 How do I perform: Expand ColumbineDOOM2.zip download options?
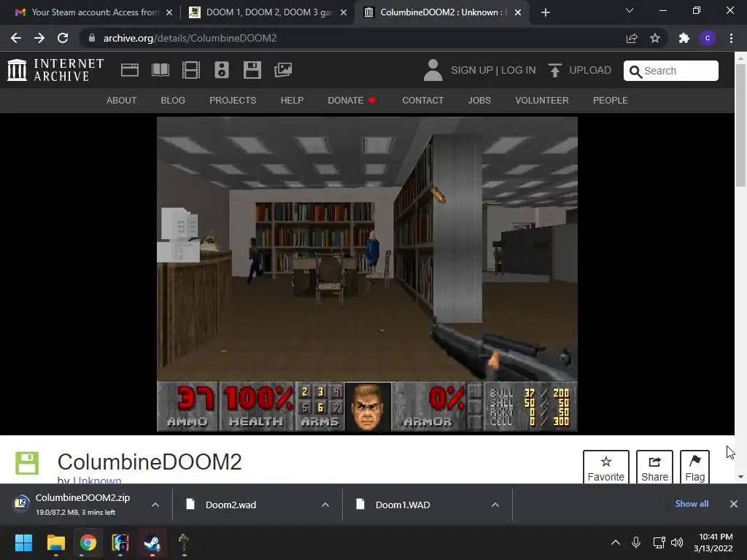(155, 505)
